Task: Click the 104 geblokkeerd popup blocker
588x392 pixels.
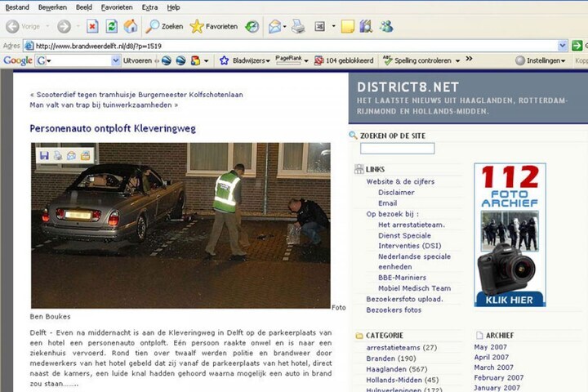Action: [344, 60]
